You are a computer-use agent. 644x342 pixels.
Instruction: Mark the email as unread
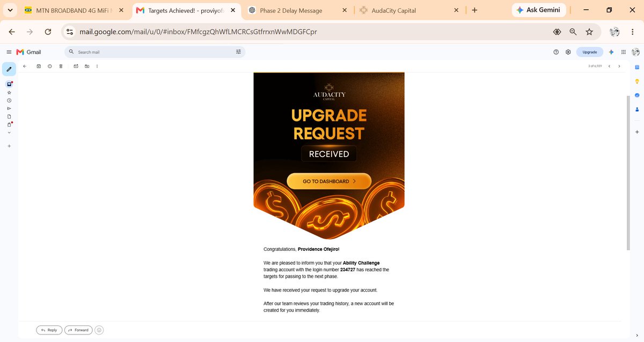tap(76, 66)
